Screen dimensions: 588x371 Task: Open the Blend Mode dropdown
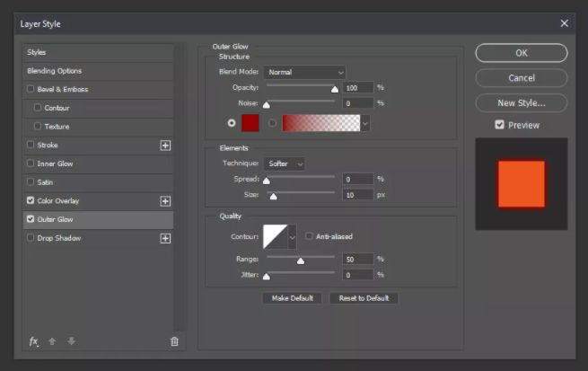point(304,72)
